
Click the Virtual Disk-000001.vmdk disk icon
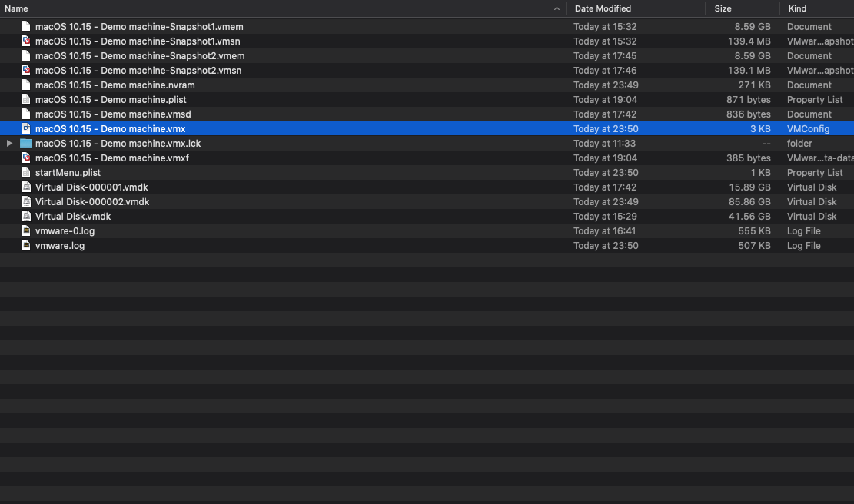click(x=25, y=187)
